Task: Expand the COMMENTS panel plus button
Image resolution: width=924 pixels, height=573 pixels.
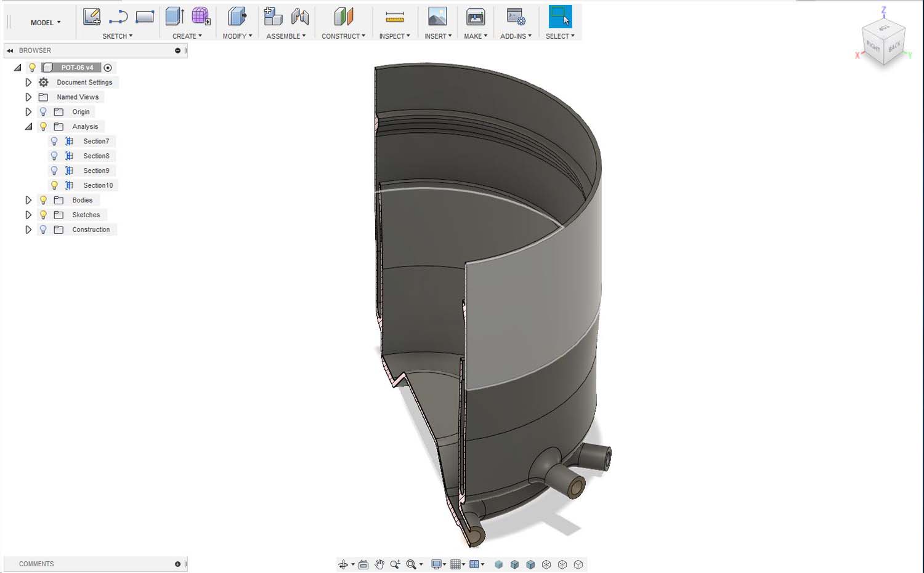Action: click(177, 564)
